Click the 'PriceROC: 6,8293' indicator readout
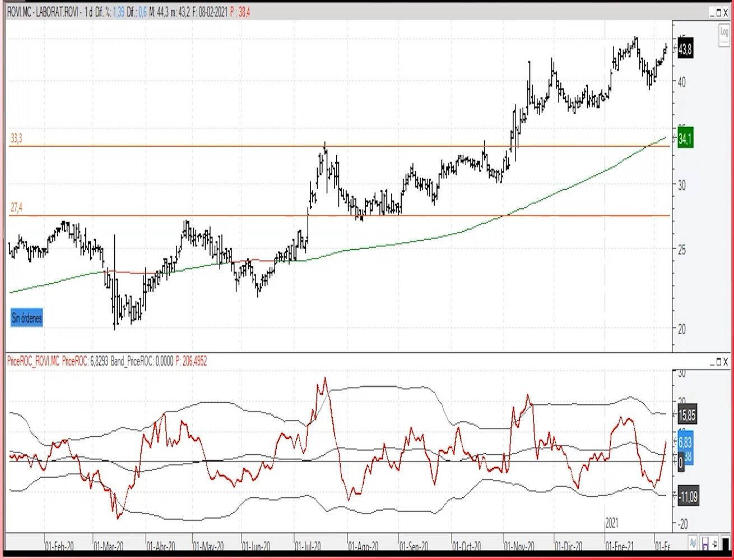Image resolution: width=734 pixels, height=560 pixels. (x=85, y=362)
